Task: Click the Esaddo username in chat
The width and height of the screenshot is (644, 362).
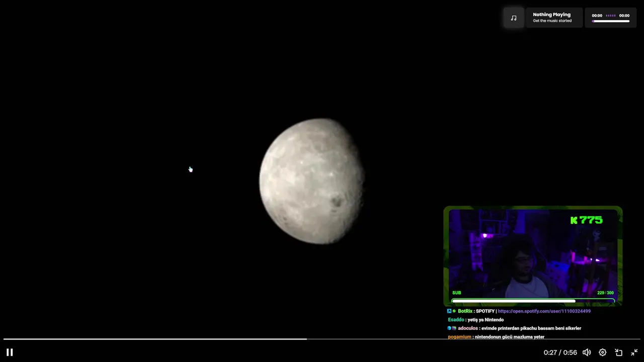Action: 456,320
